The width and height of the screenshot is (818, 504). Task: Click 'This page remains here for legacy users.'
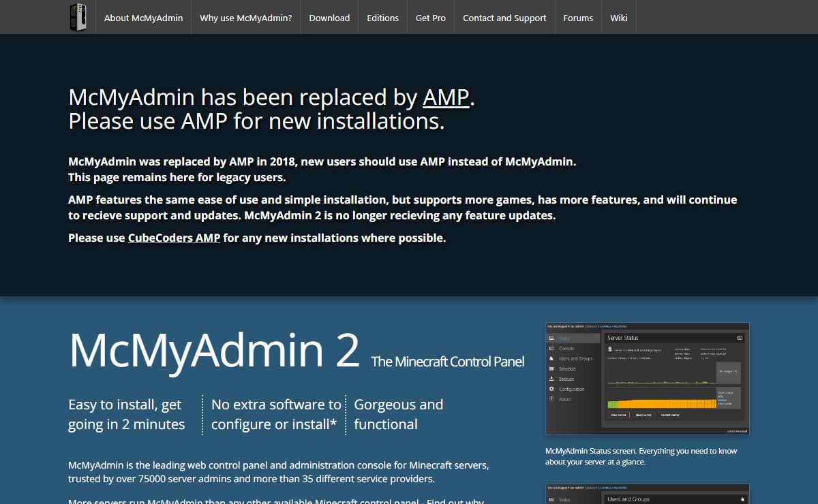coord(177,178)
